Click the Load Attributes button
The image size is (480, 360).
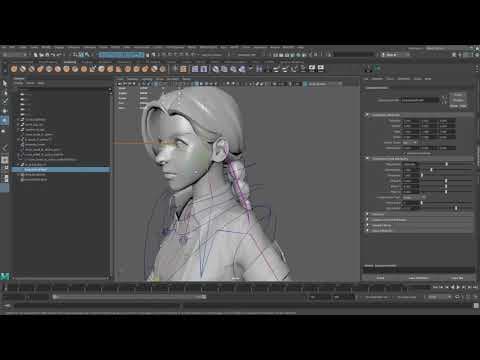418,278
